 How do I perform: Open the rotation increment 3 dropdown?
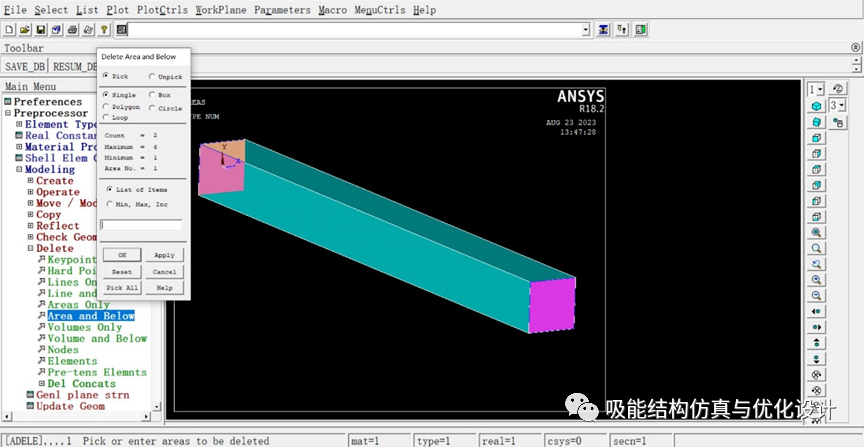point(842,105)
